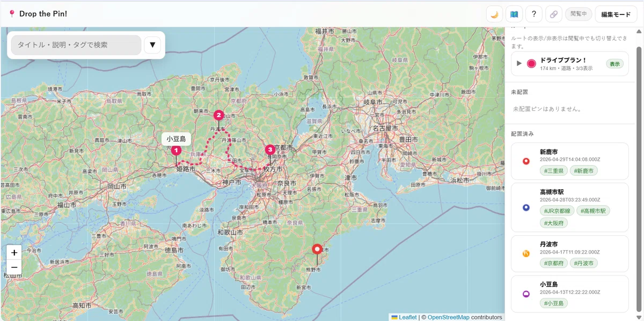Filter by the #小豆島 tag

click(x=553, y=303)
